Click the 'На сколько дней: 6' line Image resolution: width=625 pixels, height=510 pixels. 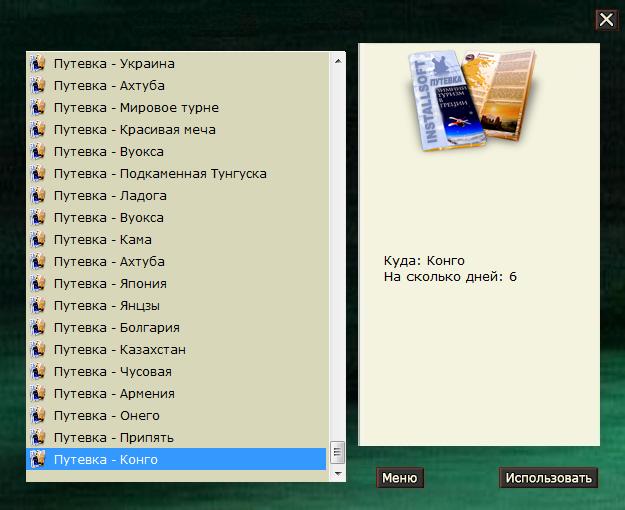pyautogui.click(x=450, y=277)
